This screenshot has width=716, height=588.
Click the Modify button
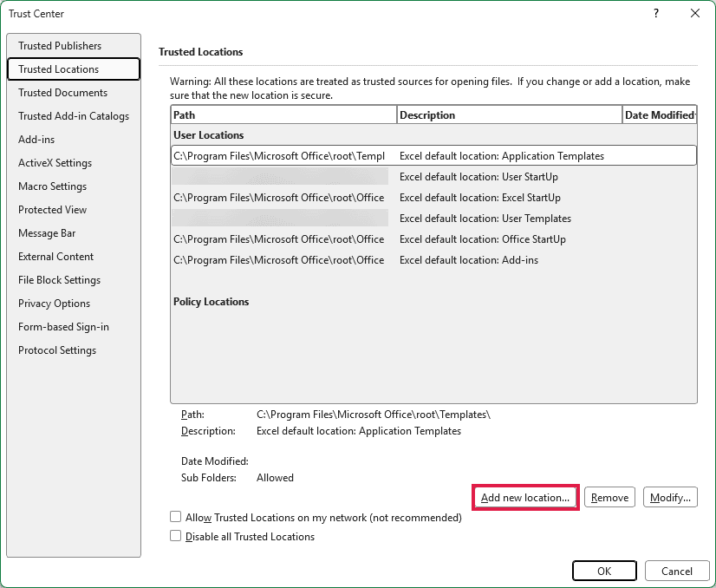(x=670, y=498)
